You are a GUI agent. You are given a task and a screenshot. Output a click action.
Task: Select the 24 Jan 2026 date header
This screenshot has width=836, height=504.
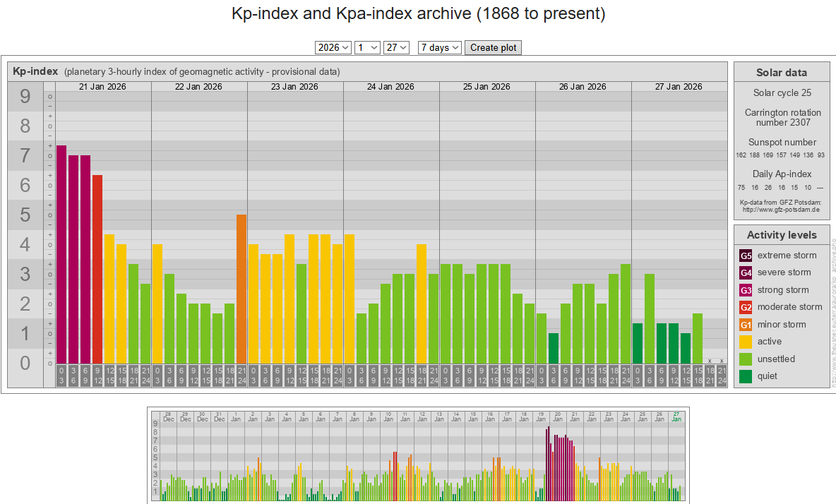390,87
